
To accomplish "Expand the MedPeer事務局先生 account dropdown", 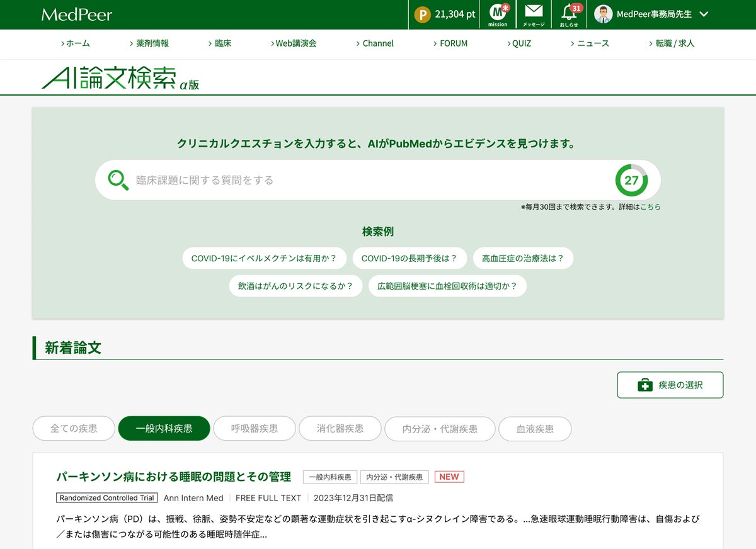I will click(x=704, y=14).
